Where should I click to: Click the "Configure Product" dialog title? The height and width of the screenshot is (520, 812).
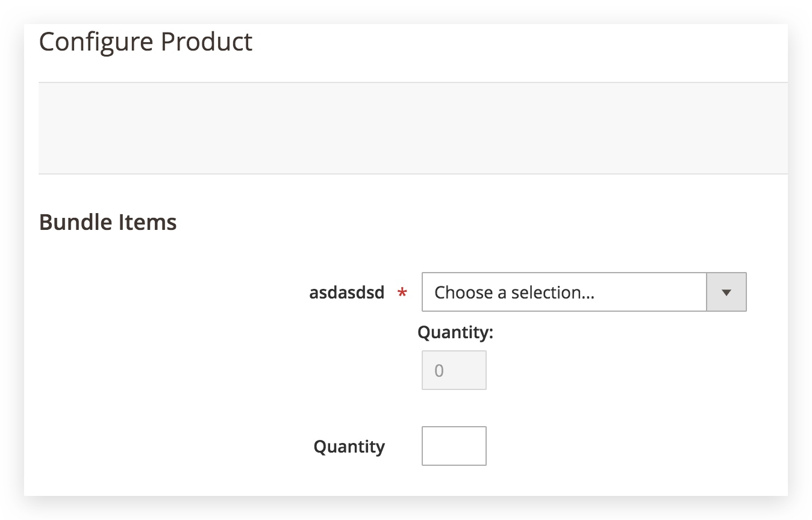(146, 42)
